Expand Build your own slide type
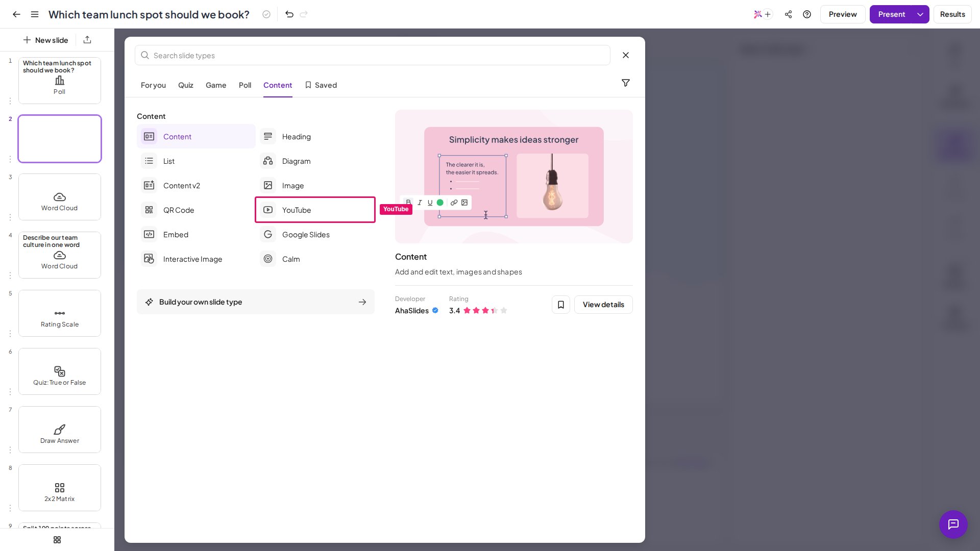Image resolution: width=980 pixels, height=551 pixels. coord(256,302)
